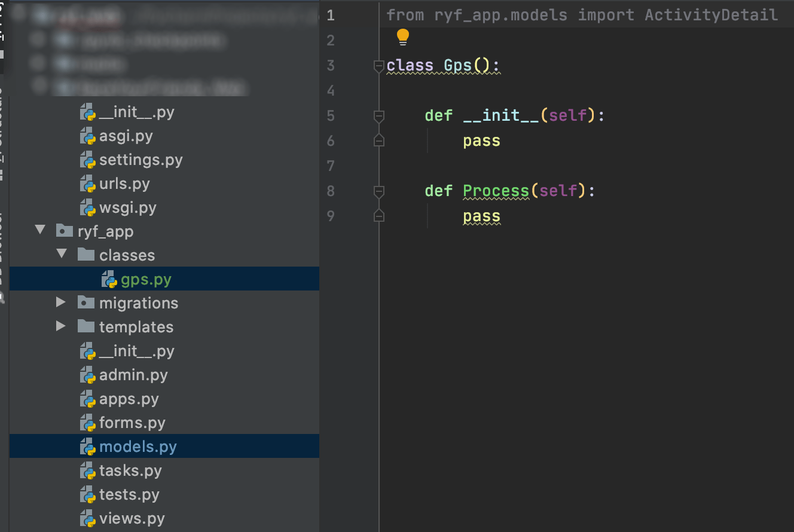Collapse the Process method fold marker

click(x=378, y=191)
